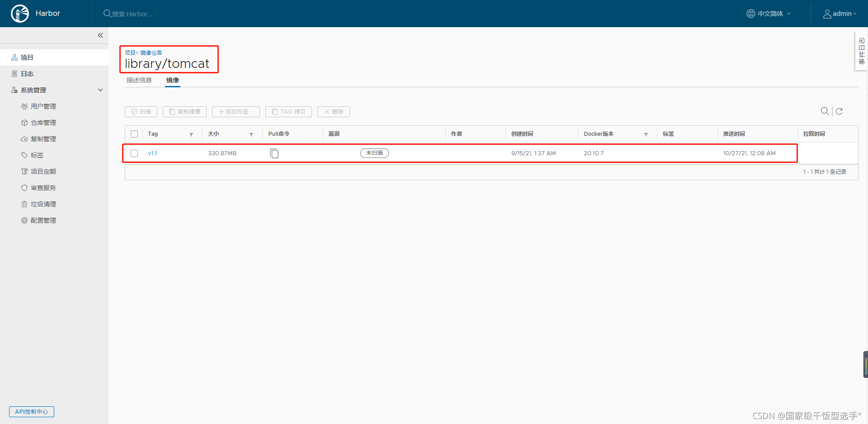Click the 未扫描 status badge
Image resolution: width=868 pixels, height=424 pixels.
(x=374, y=153)
